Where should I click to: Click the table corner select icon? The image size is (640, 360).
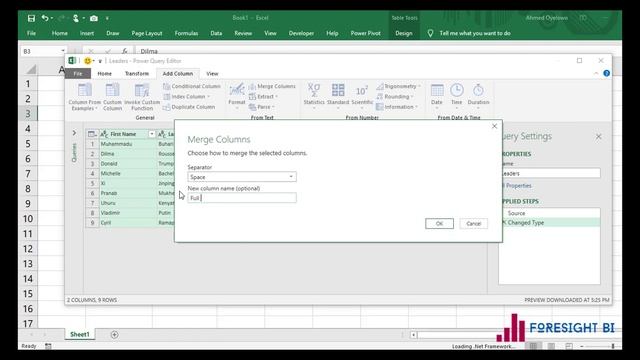click(x=92, y=134)
